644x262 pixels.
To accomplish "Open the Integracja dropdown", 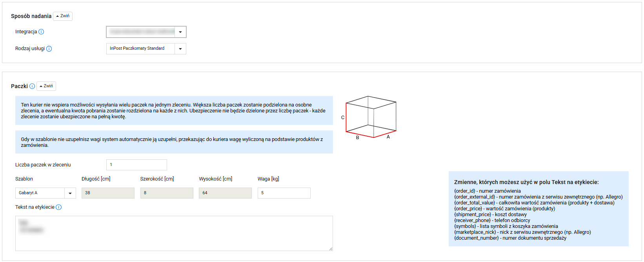I will [180, 32].
